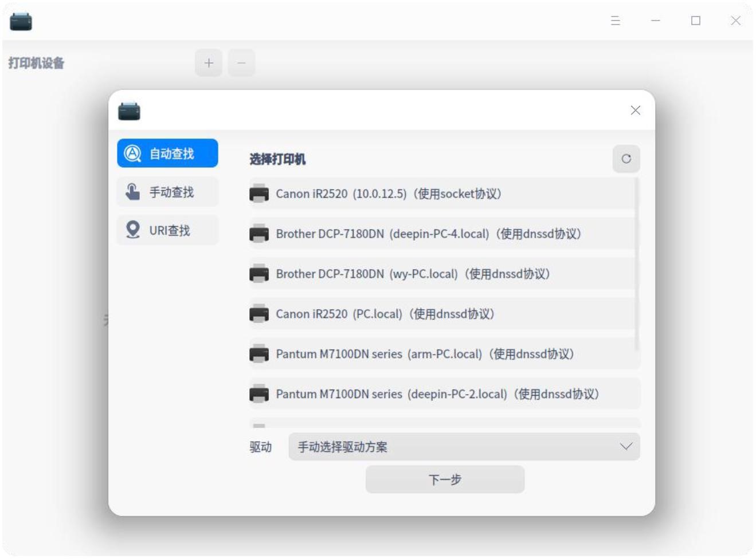Click the refresh icon beside 选择打印机
The height and width of the screenshot is (559, 756).
click(626, 159)
